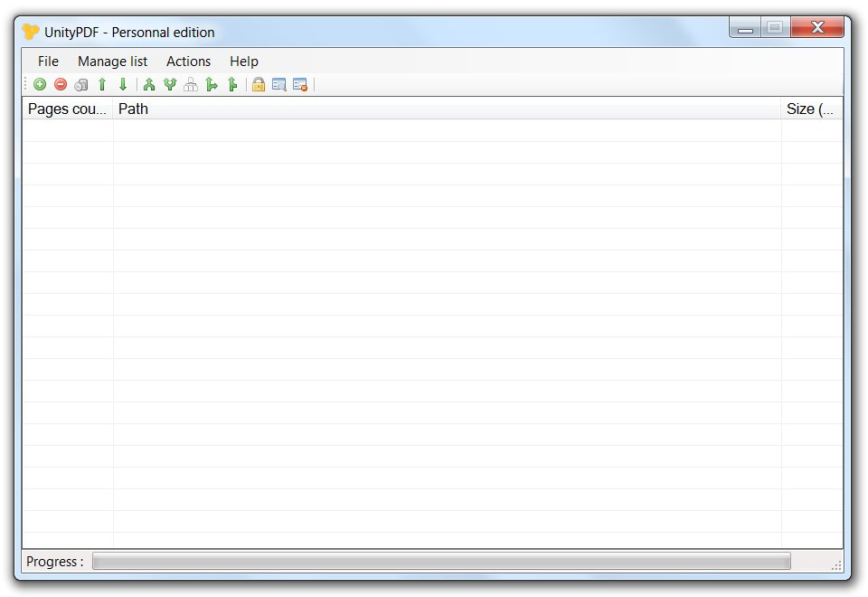Minimize the UnityPDF window
868x597 pixels.
tap(746, 28)
